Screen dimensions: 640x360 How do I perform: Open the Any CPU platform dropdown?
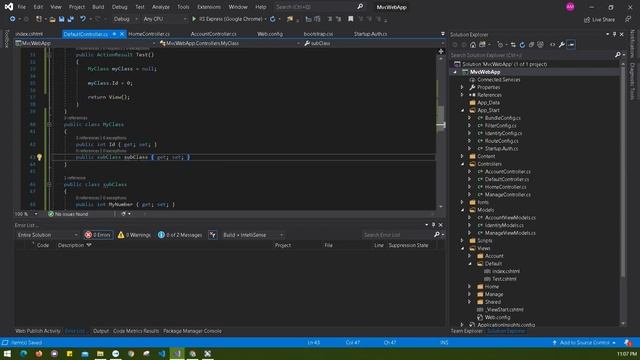pos(164,19)
